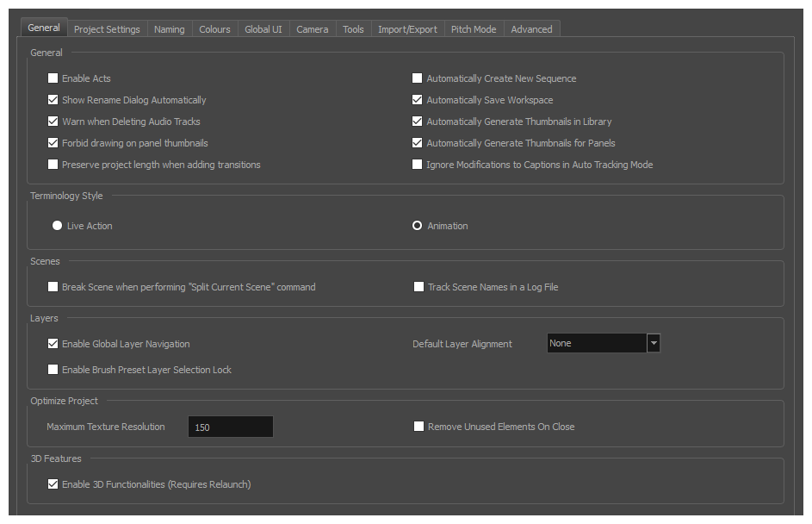This screenshot has width=812, height=524.
Task: Open the Naming tab
Action: [170, 29]
